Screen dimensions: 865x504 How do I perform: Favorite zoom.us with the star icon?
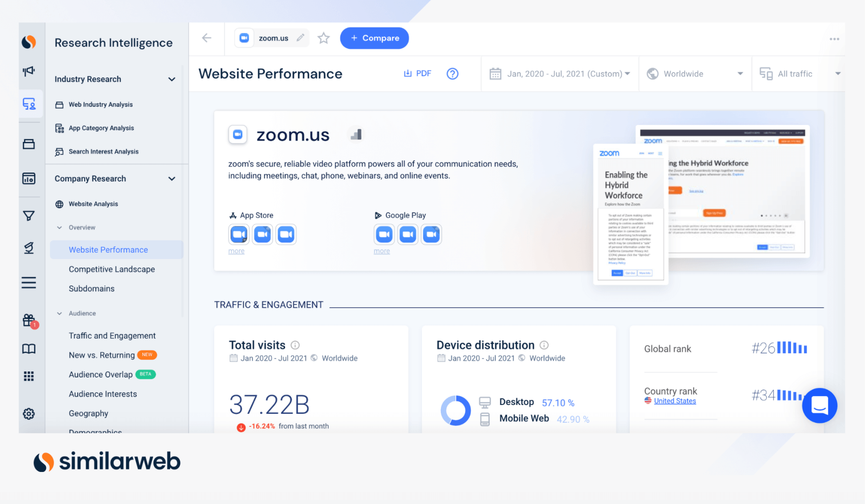click(x=324, y=38)
